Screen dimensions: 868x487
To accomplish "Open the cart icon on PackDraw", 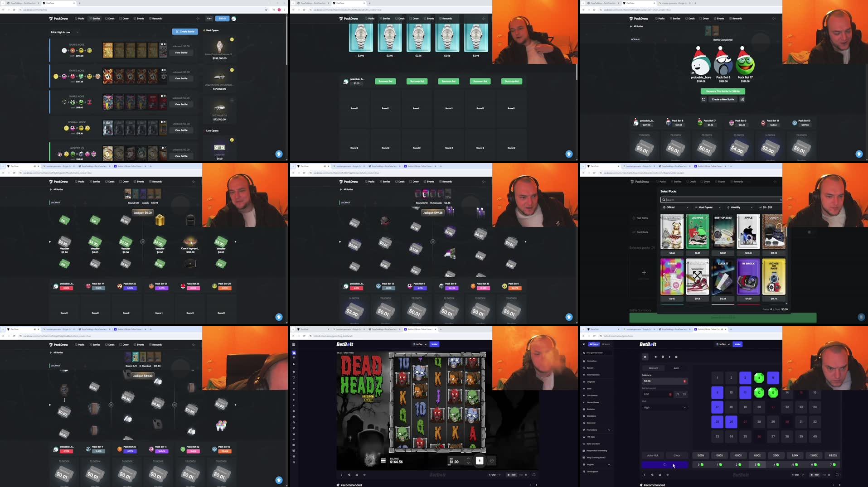I will (209, 19).
